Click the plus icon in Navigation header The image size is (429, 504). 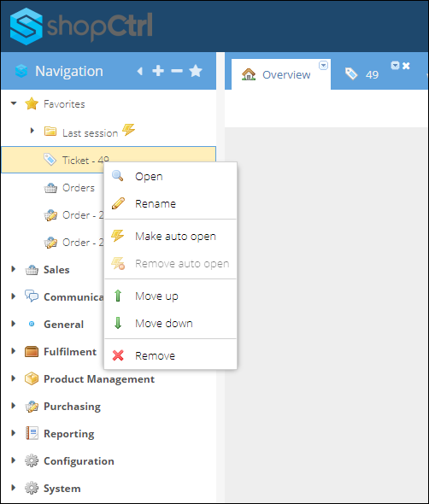point(158,71)
